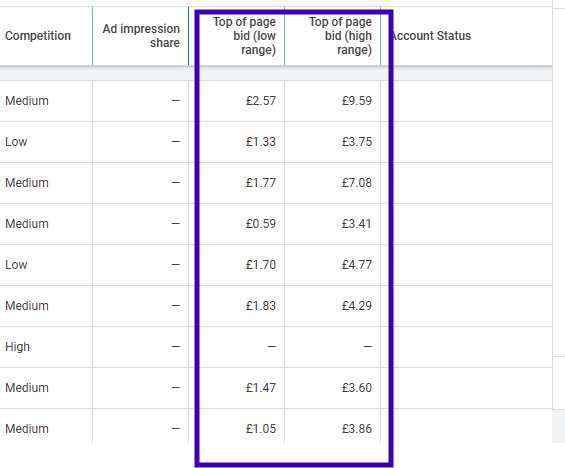Click ad impression share dash in High row
Viewport: 565px width, 468px height.
tap(175, 347)
